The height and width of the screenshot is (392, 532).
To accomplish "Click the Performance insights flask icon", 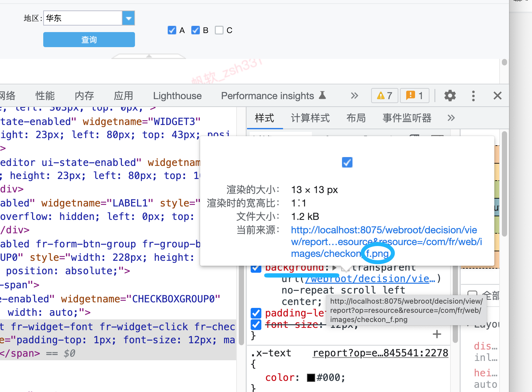I will point(322,95).
